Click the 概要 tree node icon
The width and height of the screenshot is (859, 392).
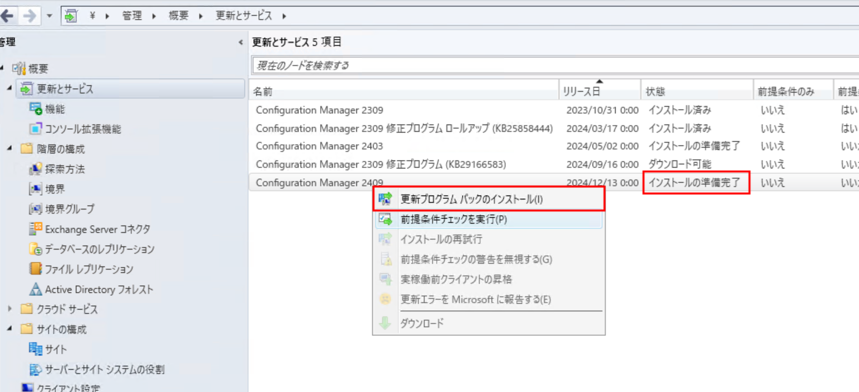(19, 68)
